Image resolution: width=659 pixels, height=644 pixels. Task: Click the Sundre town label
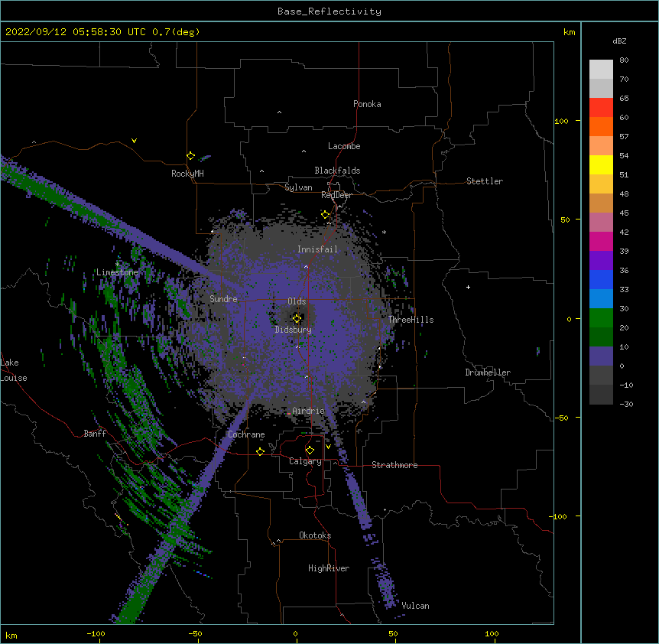coord(223,299)
